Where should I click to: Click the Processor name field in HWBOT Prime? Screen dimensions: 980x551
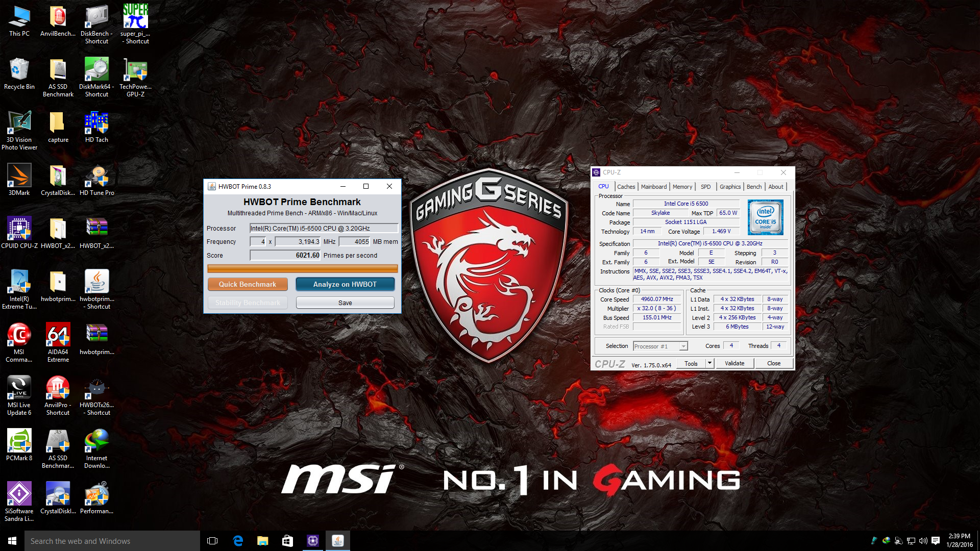tap(324, 228)
